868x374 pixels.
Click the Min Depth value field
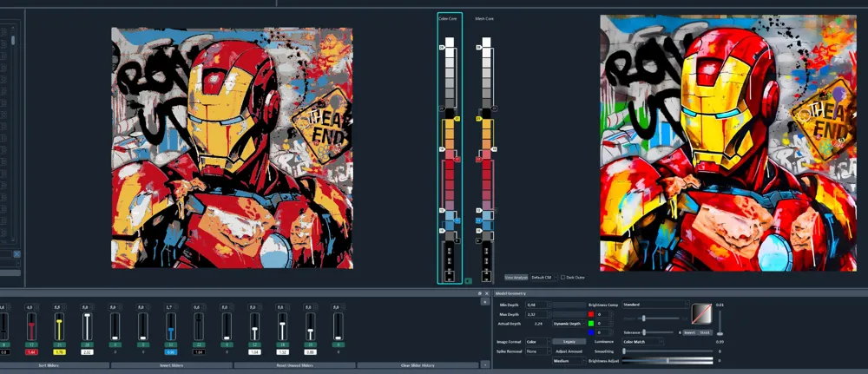click(537, 305)
